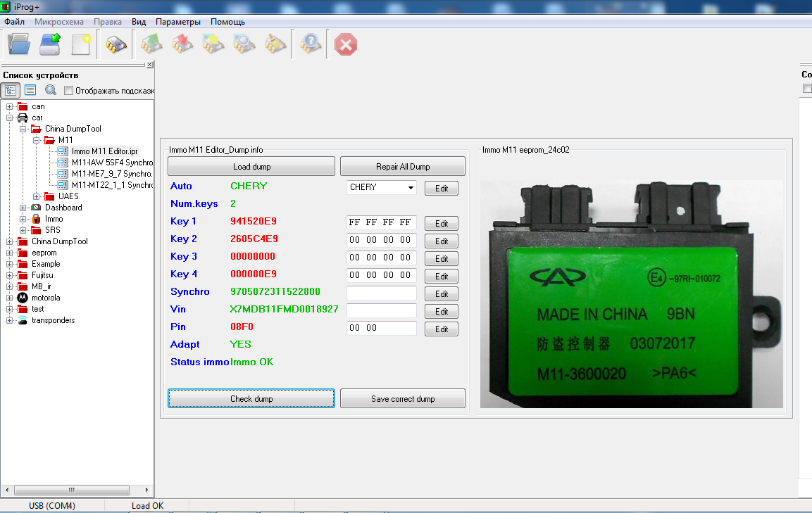The image size is (812, 513).
Task: Open the Правка menu
Action: (x=108, y=22)
